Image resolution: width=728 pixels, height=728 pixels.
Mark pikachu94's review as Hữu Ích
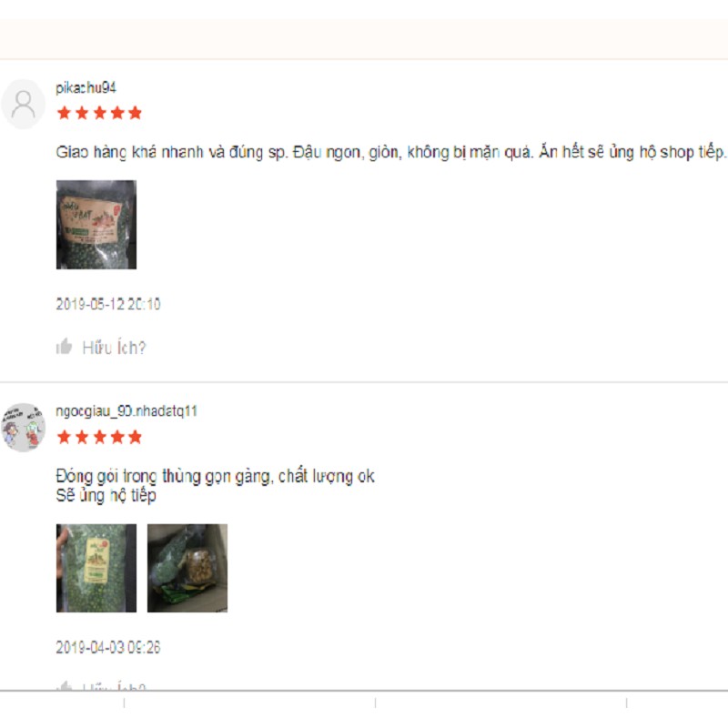[x=114, y=348]
